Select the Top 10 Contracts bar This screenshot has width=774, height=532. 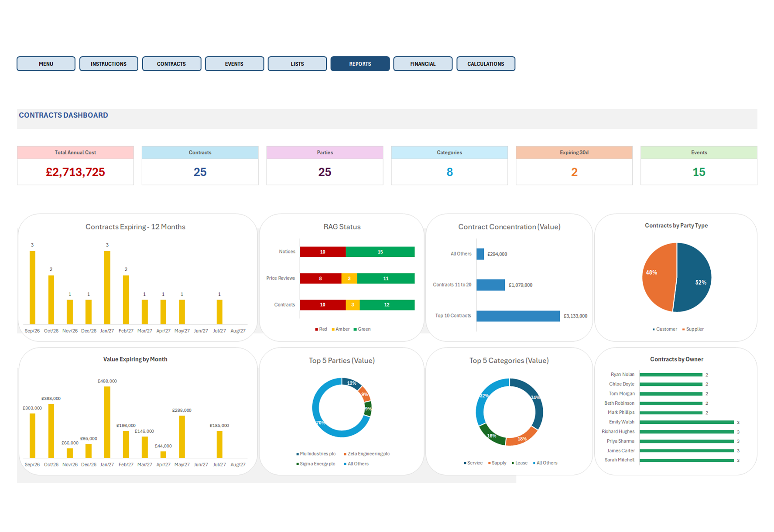(x=518, y=316)
